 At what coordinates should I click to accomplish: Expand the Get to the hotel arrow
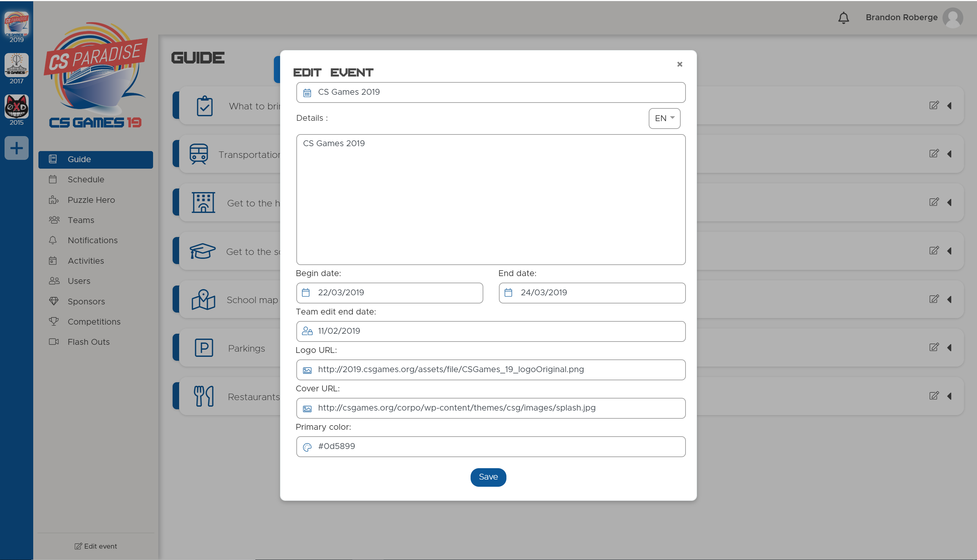[949, 203]
